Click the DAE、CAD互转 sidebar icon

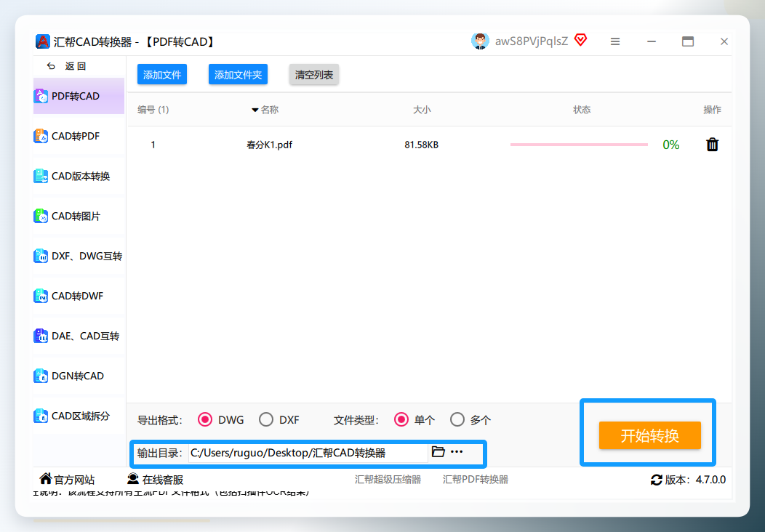[41, 336]
